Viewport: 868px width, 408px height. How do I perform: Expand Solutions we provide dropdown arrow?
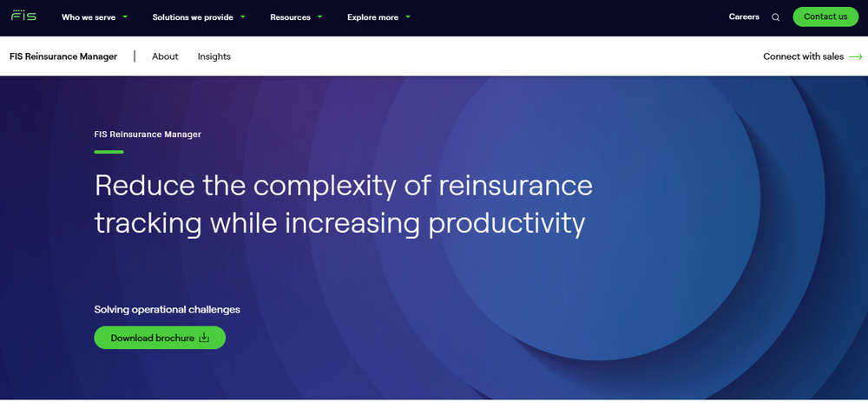[x=243, y=16]
